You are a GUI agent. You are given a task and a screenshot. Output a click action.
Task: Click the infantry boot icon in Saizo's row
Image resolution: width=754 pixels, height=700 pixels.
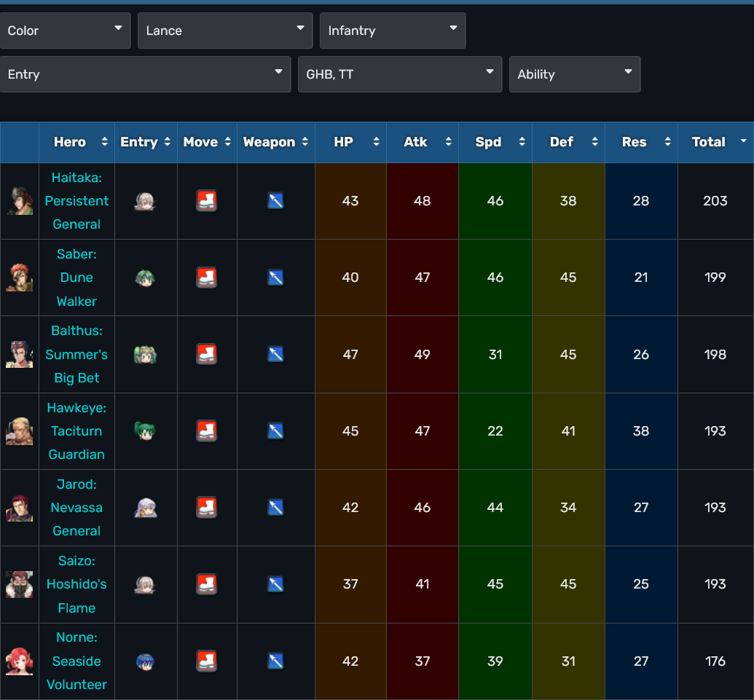207,584
